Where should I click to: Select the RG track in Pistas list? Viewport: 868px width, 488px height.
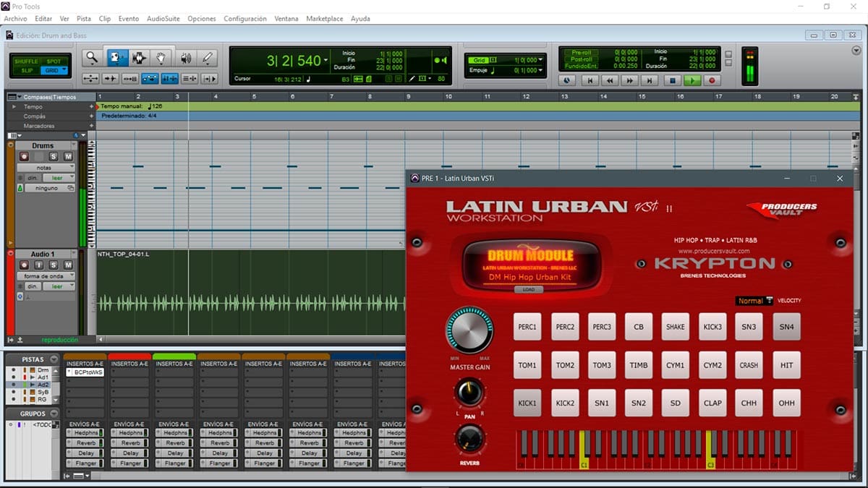coord(43,398)
